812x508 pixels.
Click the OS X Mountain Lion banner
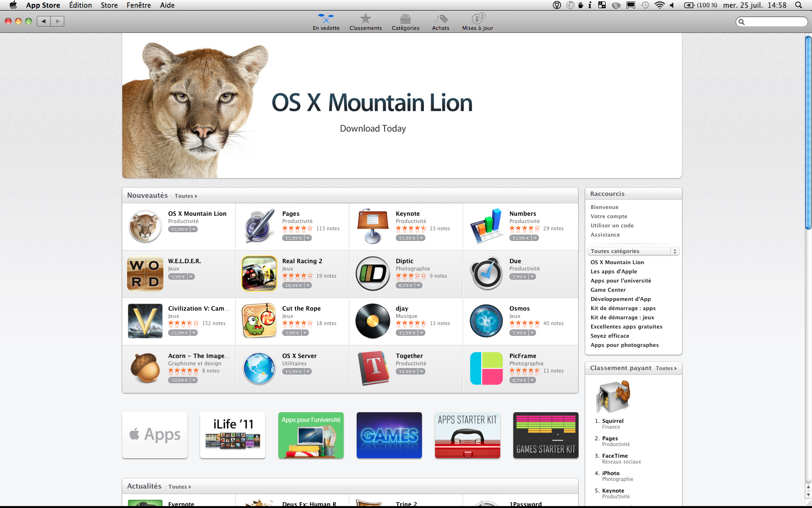tap(402, 105)
